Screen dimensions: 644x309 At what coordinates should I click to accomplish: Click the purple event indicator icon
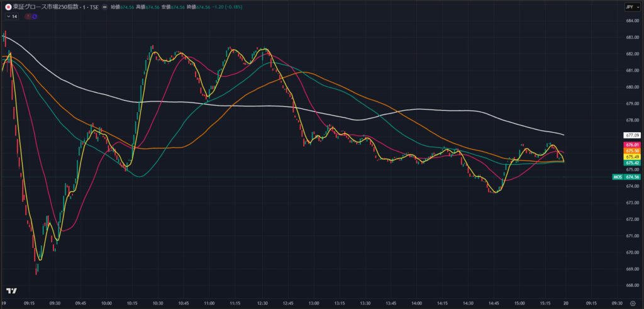pyautogui.click(x=34, y=16)
